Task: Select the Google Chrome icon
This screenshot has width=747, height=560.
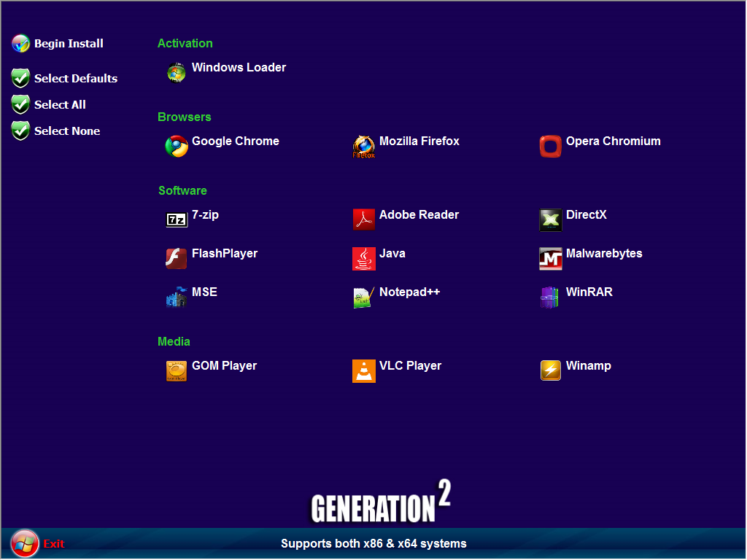Action: (177, 146)
